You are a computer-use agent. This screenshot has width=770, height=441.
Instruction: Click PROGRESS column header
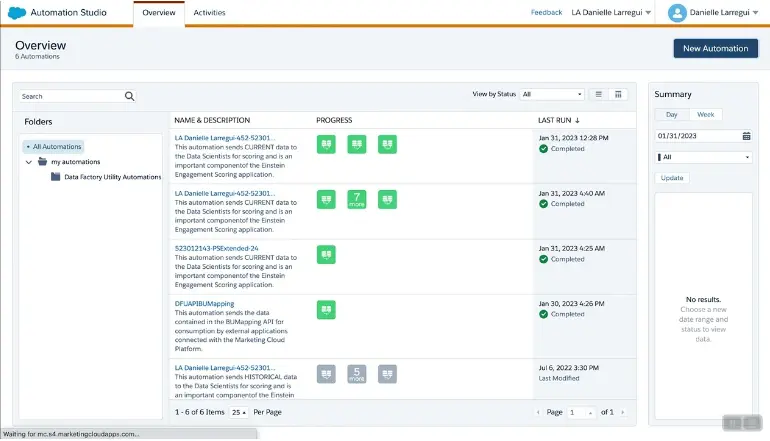pos(334,120)
